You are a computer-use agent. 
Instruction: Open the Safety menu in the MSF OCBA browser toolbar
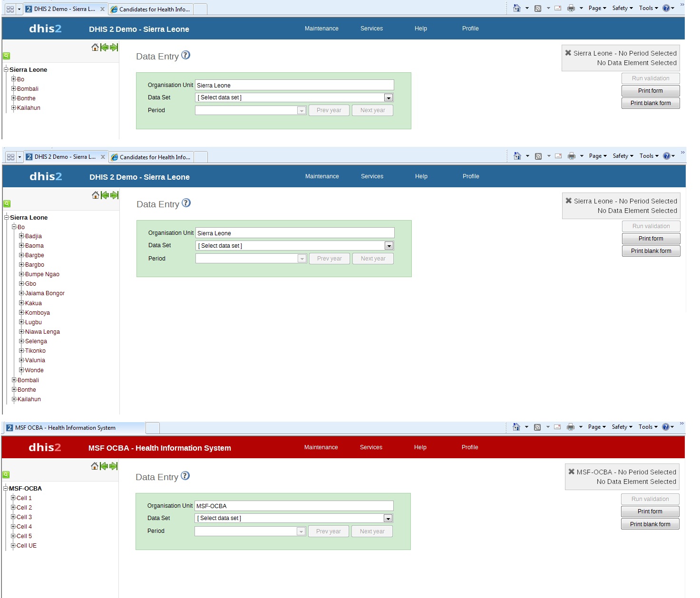pyautogui.click(x=622, y=427)
